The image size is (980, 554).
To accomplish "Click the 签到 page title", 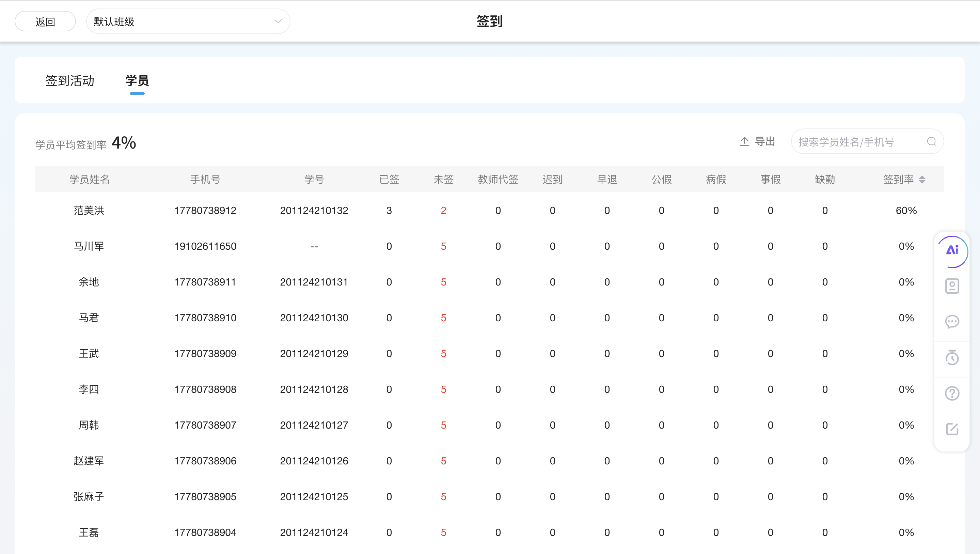I will [490, 21].
